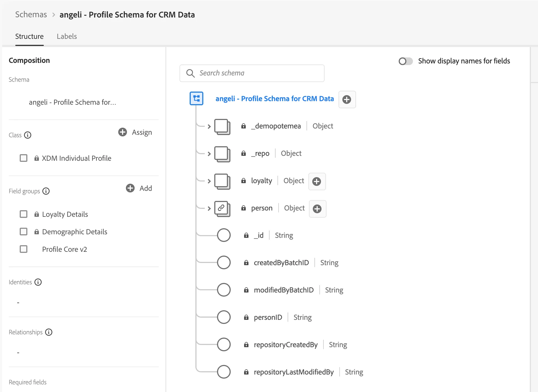
Task: Click plus icon next to person object
Action: pos(317,209)
